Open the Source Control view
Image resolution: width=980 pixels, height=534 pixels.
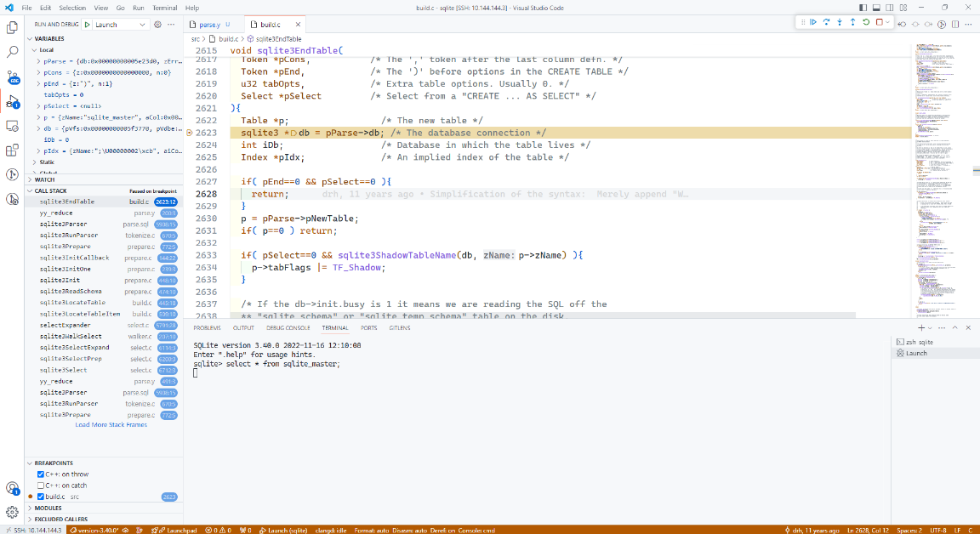click(11, 78)
